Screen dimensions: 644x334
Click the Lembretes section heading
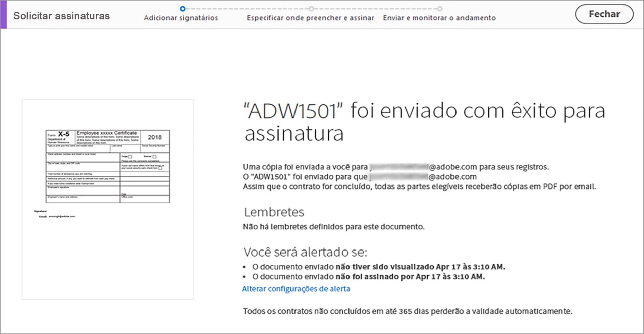(273, 212)
